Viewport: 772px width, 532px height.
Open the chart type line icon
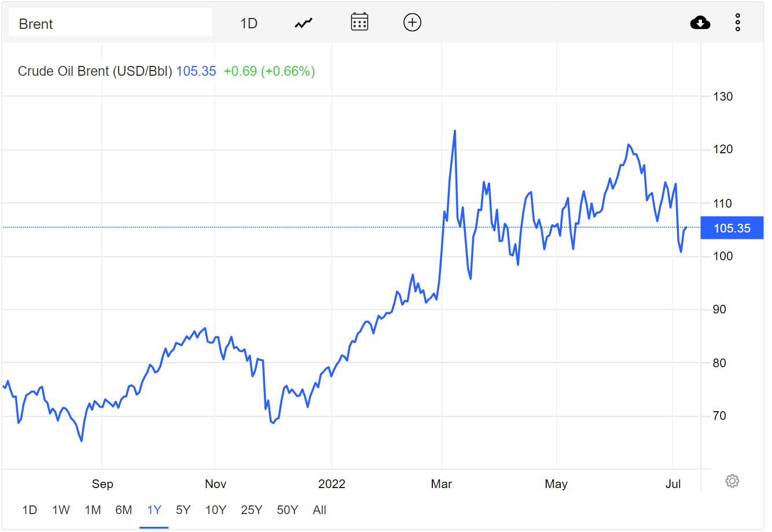(303, 23)
